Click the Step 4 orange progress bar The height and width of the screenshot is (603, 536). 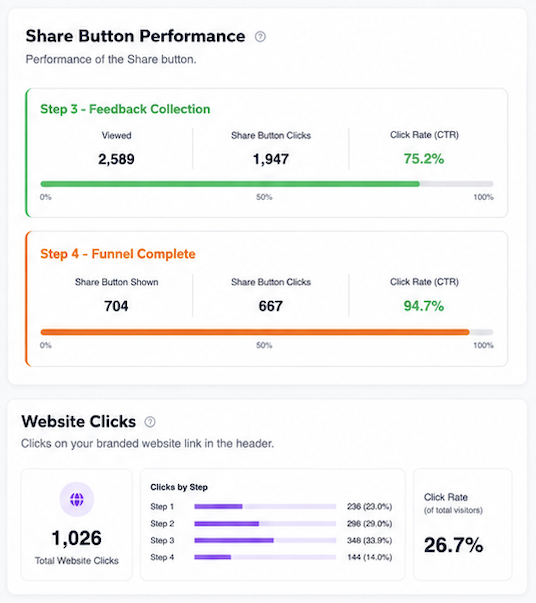(x=267, y=332)
